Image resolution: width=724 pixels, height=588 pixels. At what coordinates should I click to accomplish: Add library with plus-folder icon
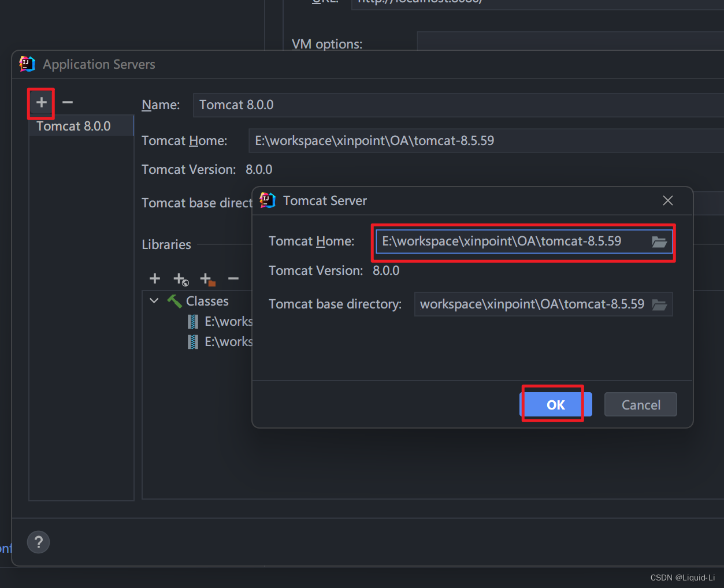click(207, 279)
